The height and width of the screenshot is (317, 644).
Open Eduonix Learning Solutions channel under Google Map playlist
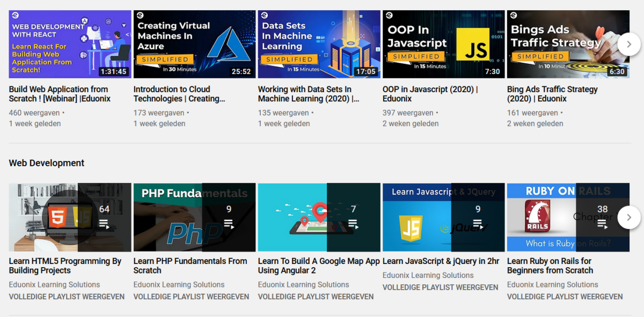pos(304,285)
